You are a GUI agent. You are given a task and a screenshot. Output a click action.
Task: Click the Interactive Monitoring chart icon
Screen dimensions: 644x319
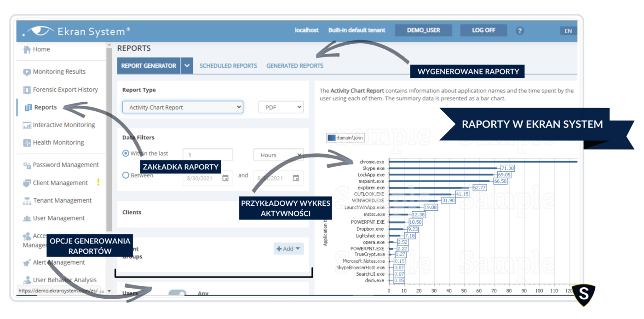[x=27, y=125]
